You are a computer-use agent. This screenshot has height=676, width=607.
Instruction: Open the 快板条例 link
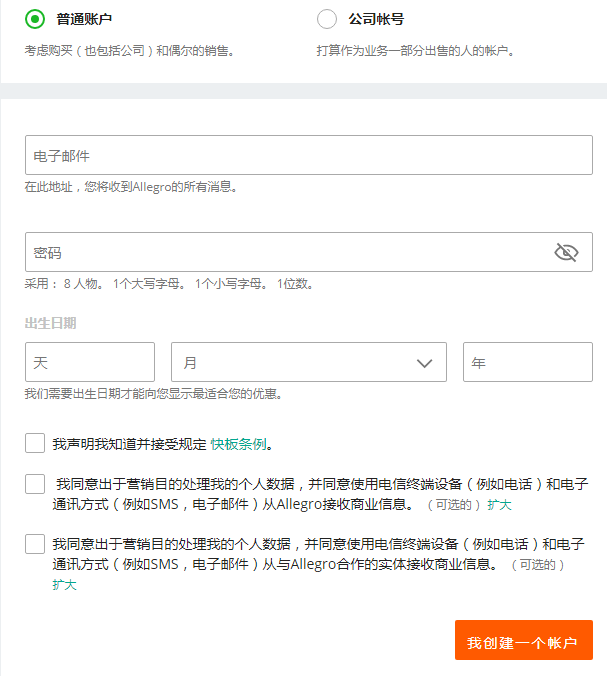tap(238, 444)
